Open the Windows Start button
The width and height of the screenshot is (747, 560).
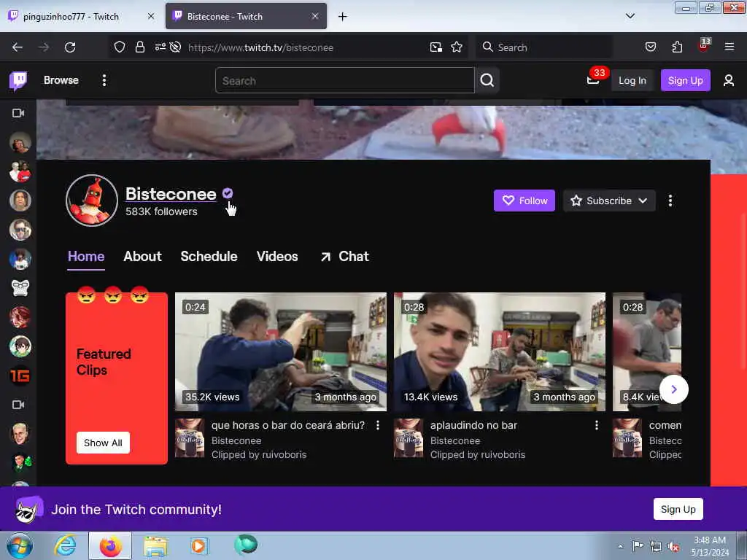click(x=20, y=545)
